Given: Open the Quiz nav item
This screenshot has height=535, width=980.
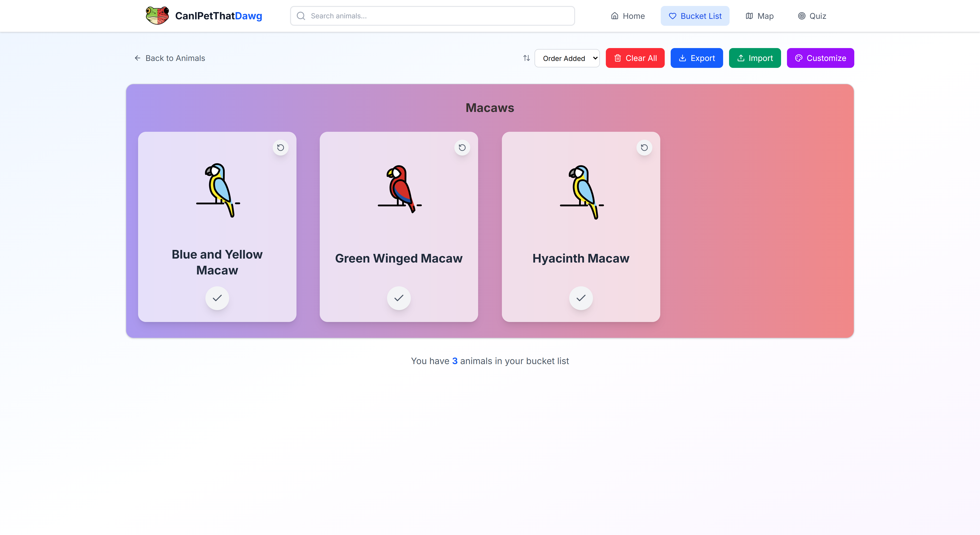Looking at the screenshot, I should 812,16.
